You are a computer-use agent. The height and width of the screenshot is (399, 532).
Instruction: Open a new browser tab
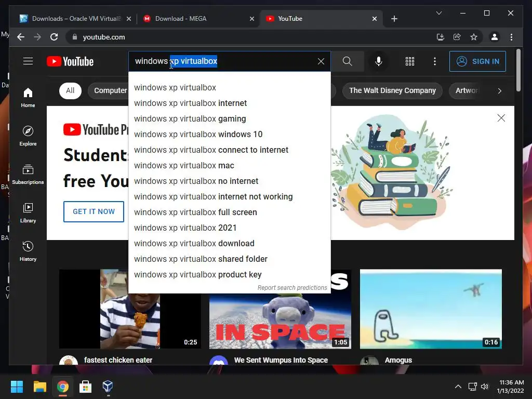(394, 19)
